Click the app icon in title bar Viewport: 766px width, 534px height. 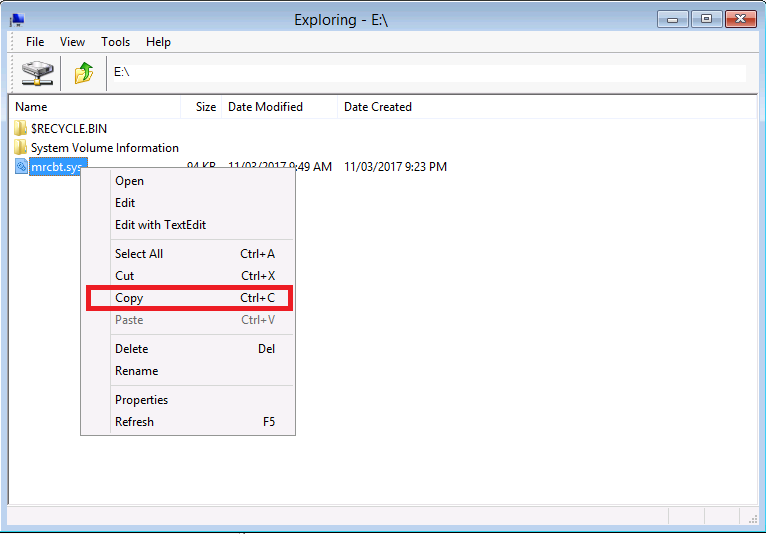coord(17,20)
